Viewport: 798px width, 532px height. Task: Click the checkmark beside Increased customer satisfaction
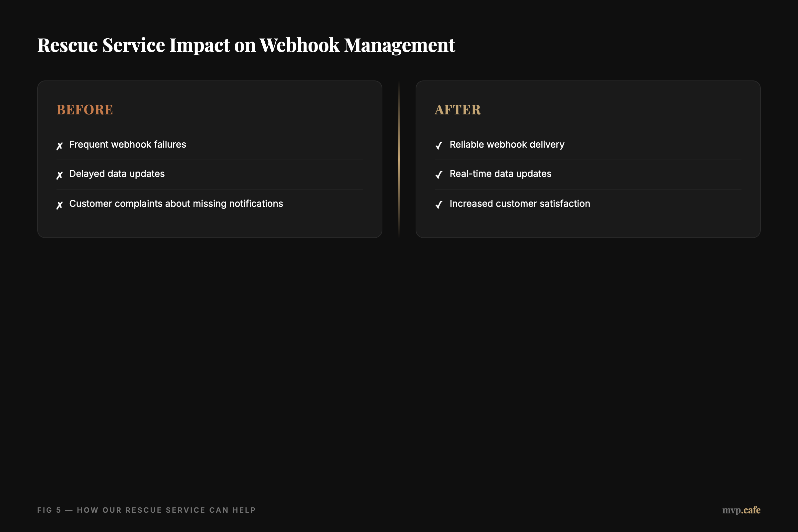click(x=439, y=205)
